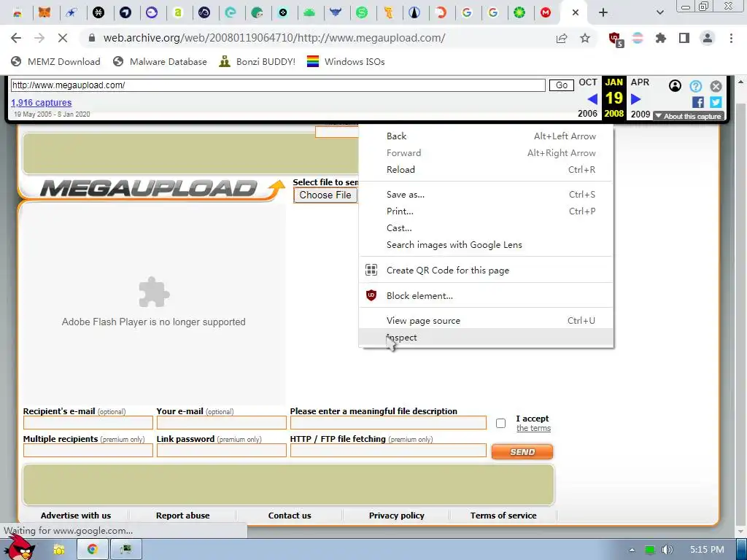The width and height of the screenshot is (747, 560).
Task: Open the Bonzi BUDDY! bookmark
Action: [x=258, y=61]
